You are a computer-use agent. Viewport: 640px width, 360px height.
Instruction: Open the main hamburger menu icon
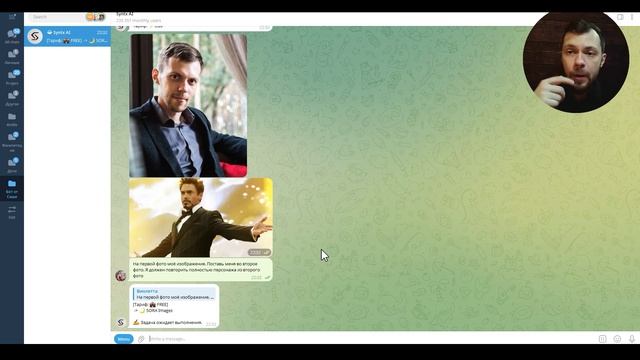point(12,17)
